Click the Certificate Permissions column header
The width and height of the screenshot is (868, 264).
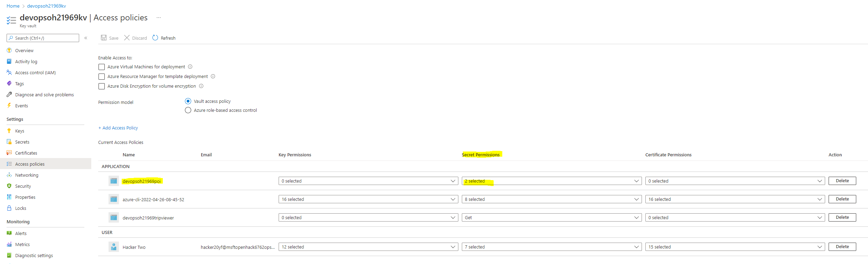point(669,155)
